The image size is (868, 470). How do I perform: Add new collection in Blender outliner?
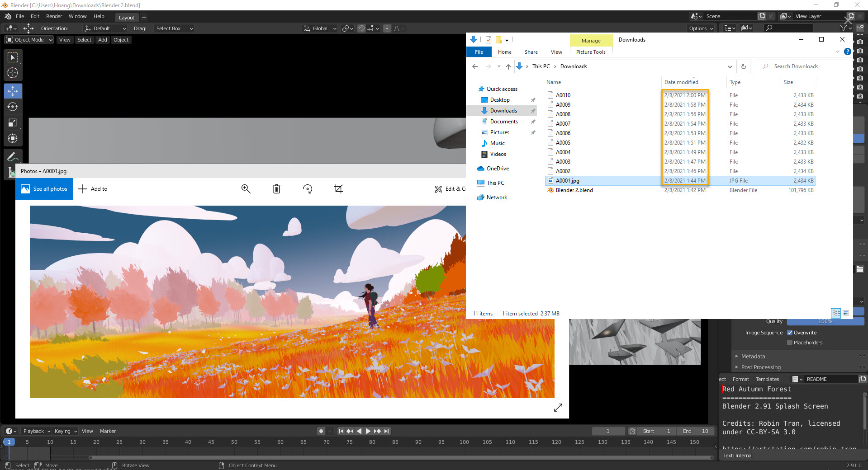pyautogui.click(x=860, y=28)
